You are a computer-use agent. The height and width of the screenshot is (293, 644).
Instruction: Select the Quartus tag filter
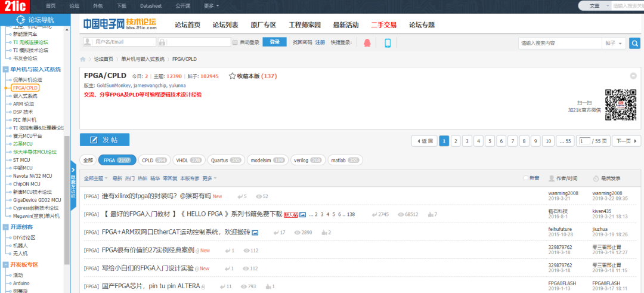[x=226, y=161]
